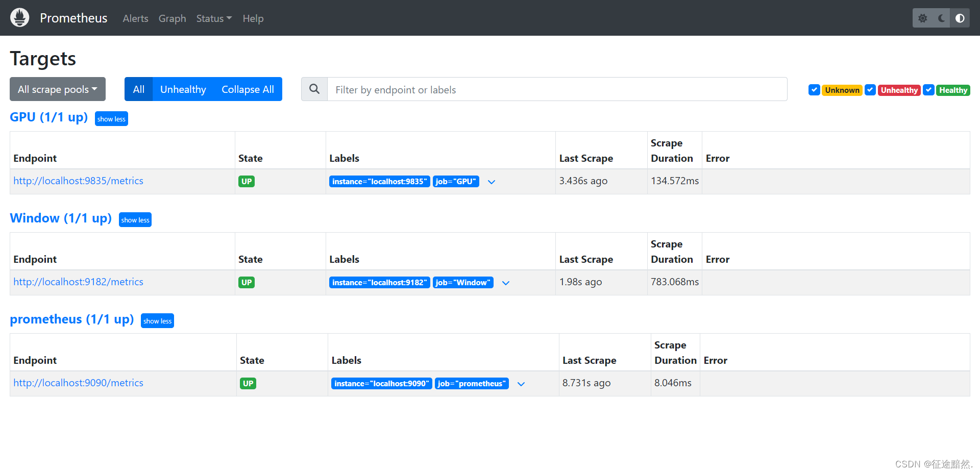Click the instance="localhost:9182" label badge
Screen dimensions: 980x474
[380, 283]
